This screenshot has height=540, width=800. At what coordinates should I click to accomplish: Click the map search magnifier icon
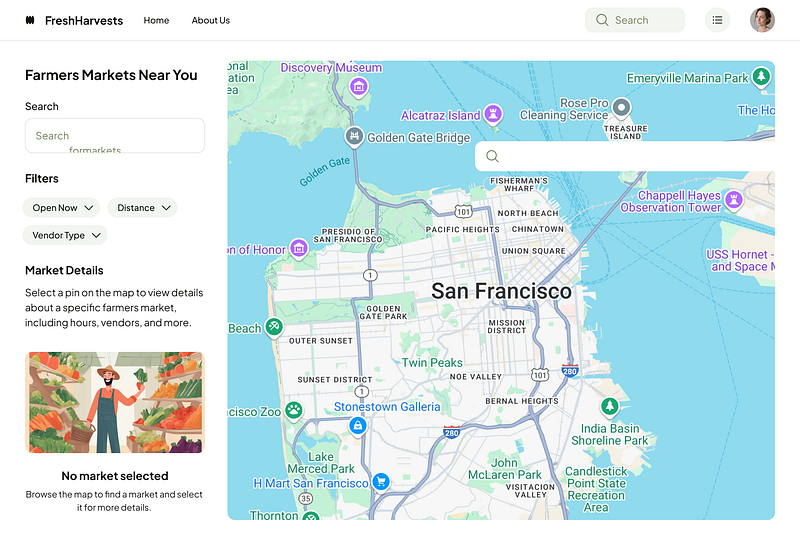click(492, 156)
